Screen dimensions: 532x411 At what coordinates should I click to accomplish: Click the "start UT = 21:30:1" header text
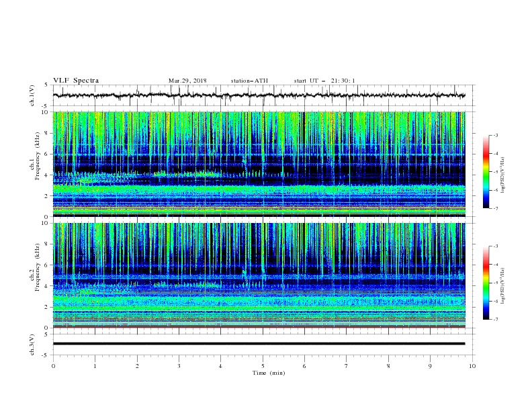click(324, 81)
